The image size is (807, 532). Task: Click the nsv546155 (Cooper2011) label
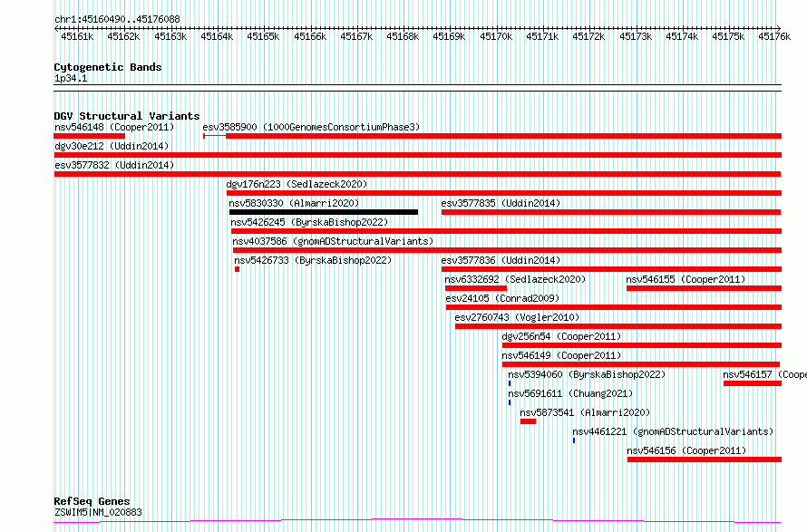point(685,279)
